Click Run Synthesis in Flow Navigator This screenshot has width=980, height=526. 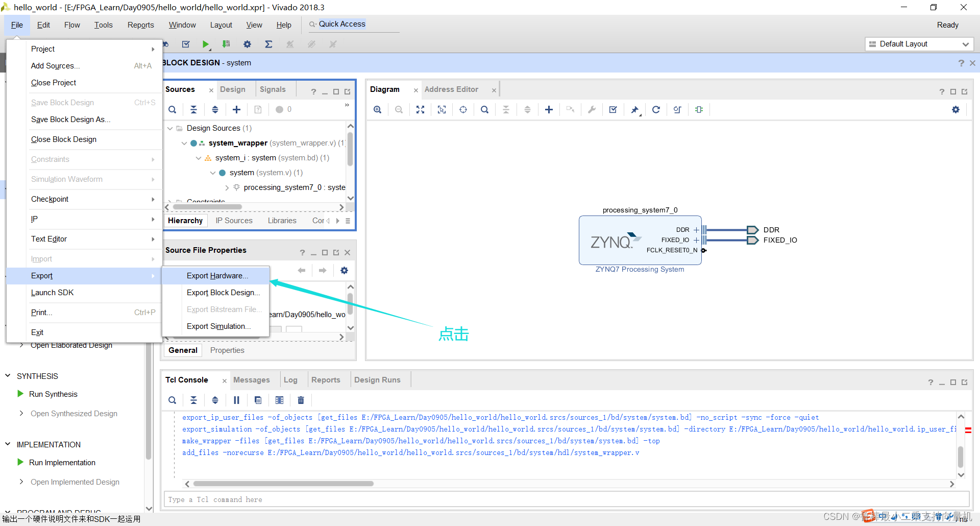pos(53,394)
